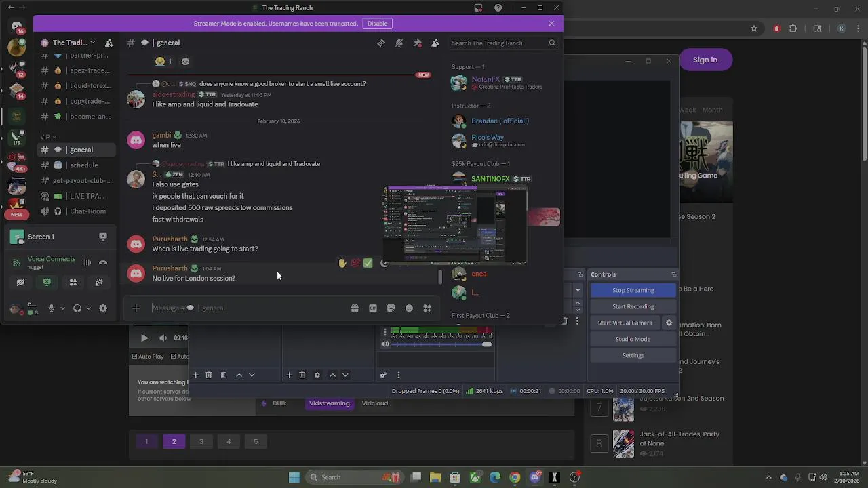Click Sign in button in browser
Viewport: 868px width, 488px height.
[x=705, y=60]
